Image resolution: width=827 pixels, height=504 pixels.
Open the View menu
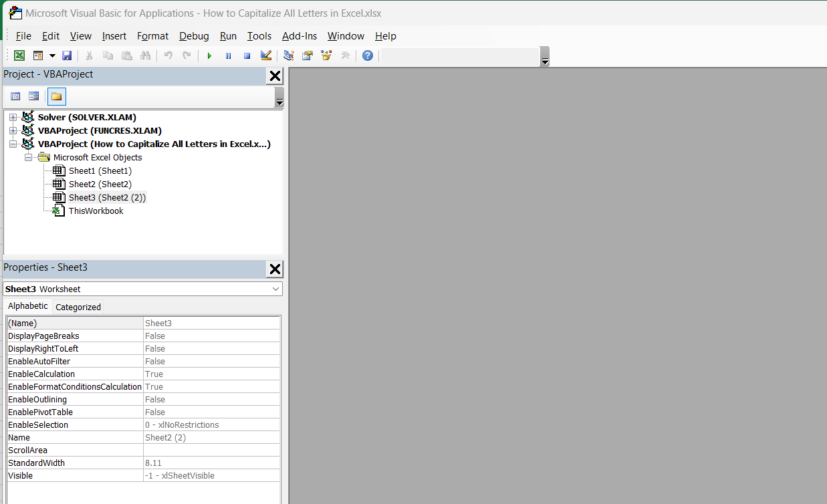[81, 36]
